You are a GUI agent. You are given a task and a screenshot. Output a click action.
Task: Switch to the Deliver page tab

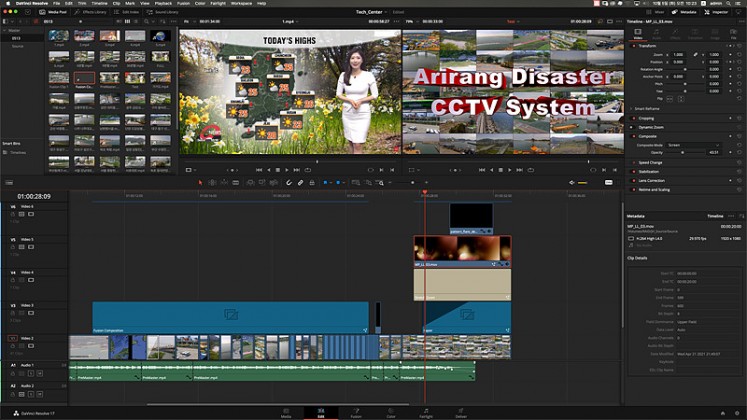point(461,413)
